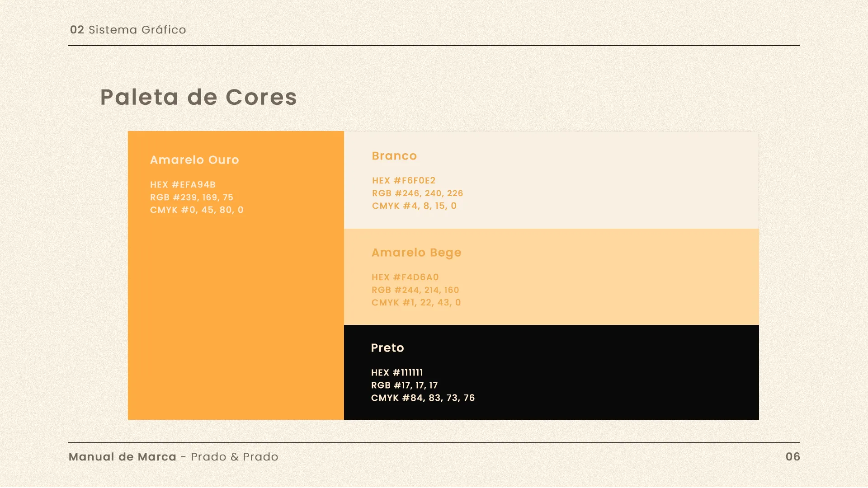Click the Preto swatch name

387,348
